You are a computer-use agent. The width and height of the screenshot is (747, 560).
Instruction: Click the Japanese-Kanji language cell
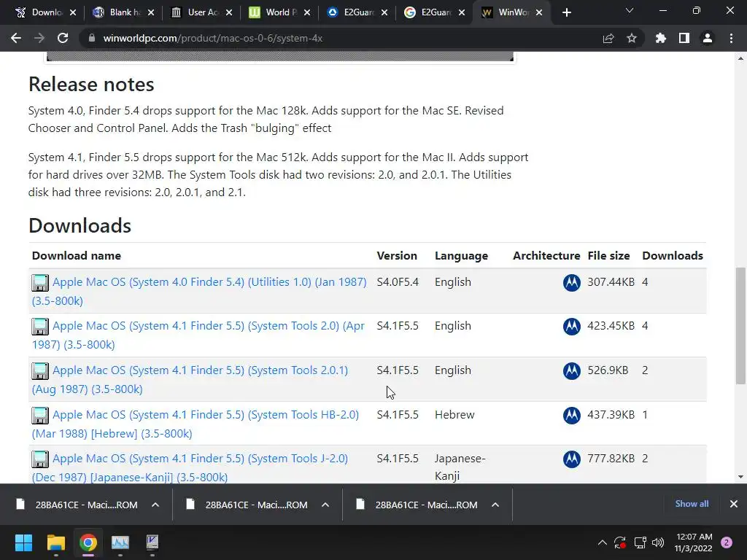[x=460, y=467]
